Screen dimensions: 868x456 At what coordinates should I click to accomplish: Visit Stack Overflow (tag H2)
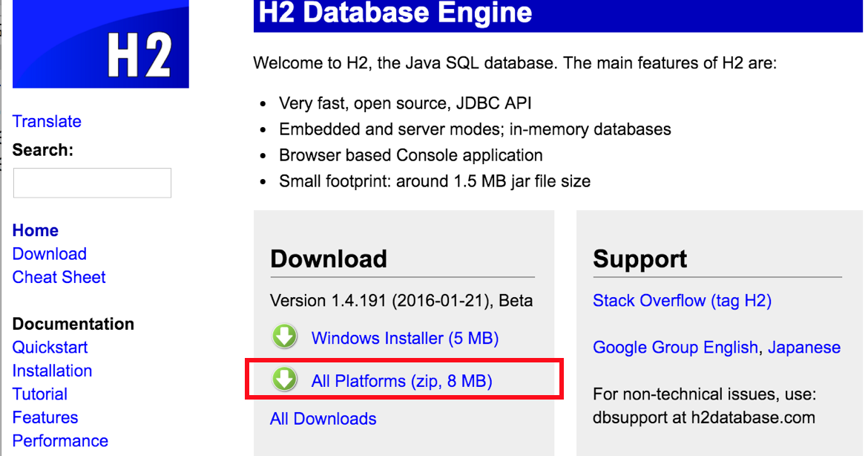click(683, 300)
